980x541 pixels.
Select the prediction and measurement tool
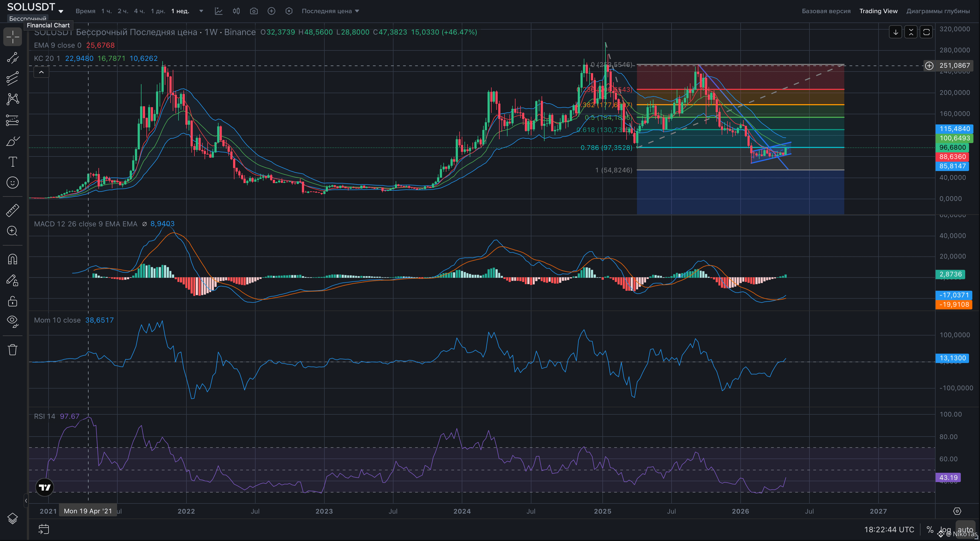pyautogui.click(x=13, y=120)
